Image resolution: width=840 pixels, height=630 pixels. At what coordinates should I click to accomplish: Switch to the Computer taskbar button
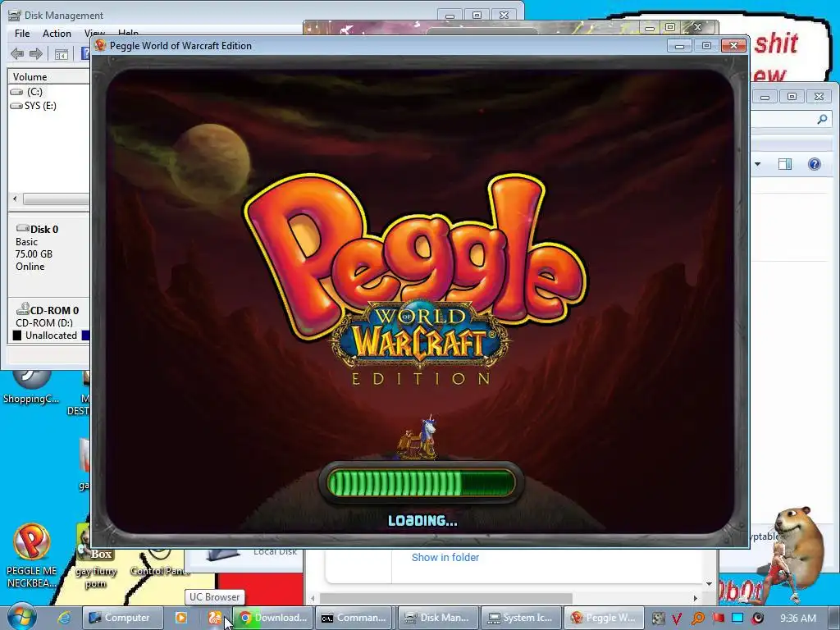click(122, 618)
